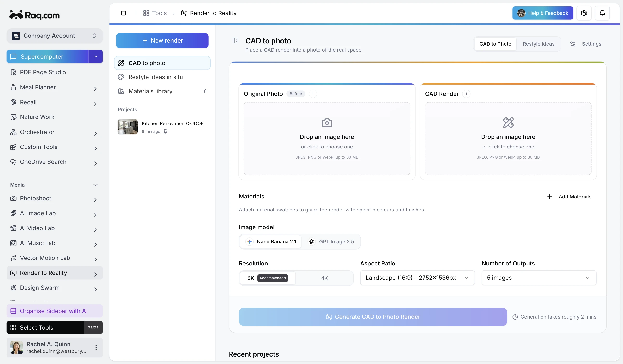Image resolution: width=623 pixels, height=364 pixels.
Task: Collapse the Media section
Action: pos(95,185)
